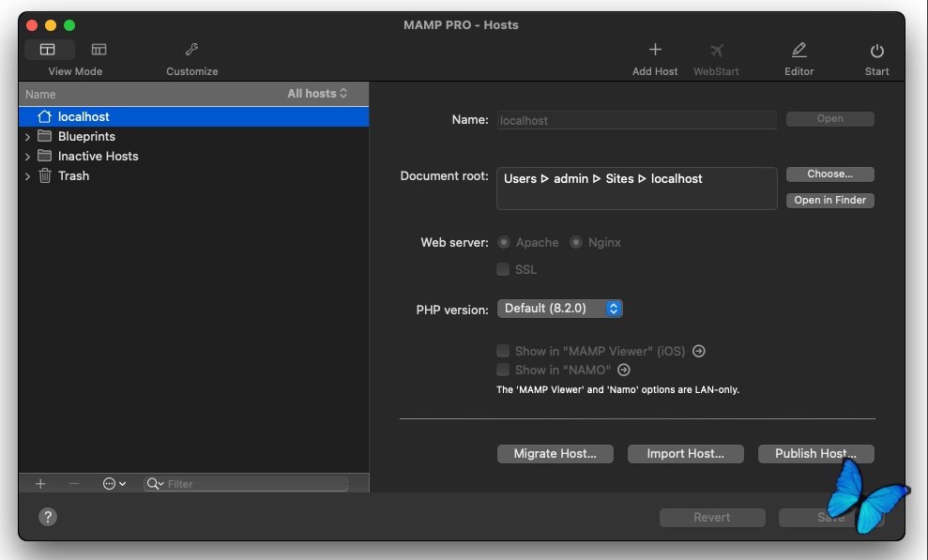The width and height of the screenshot is (928, 560).
Task: Click the Inactive Hosts folder icon
Action: (44, 156)
